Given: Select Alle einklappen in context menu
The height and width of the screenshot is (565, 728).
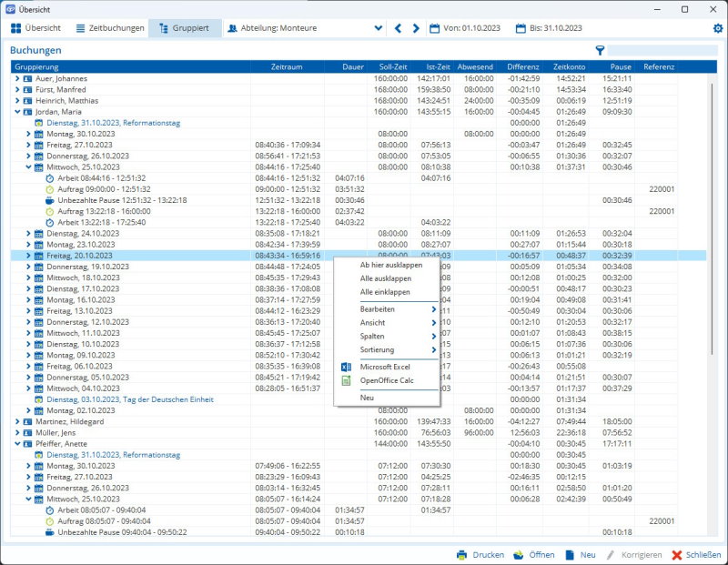Looking at the screenshot, I should tap(385, 292).
